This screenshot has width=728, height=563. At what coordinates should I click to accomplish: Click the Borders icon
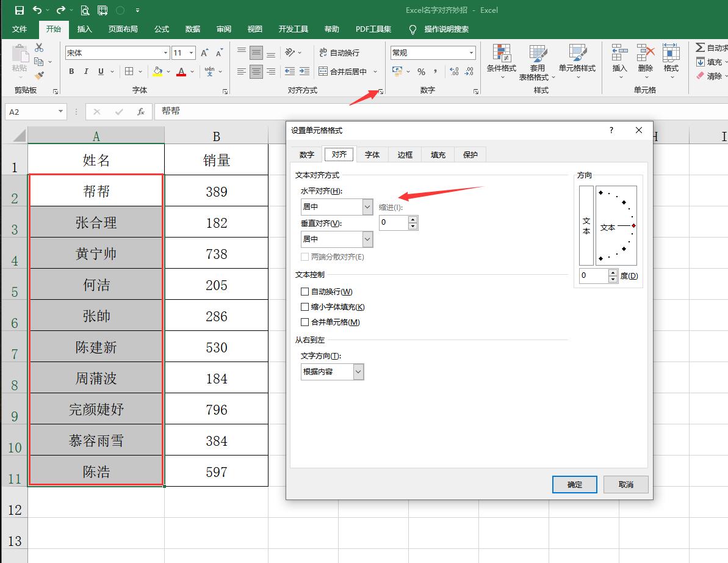pos(129,71)
